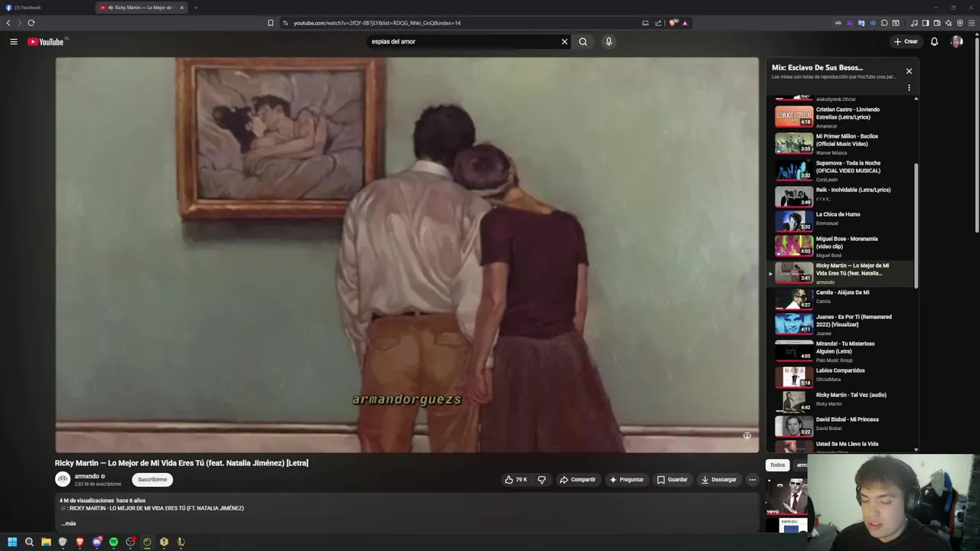The image size is (980, 551).
Task: Toggle the browser sidebar panel
Action: pyautogui.click(x=925, y=23)
